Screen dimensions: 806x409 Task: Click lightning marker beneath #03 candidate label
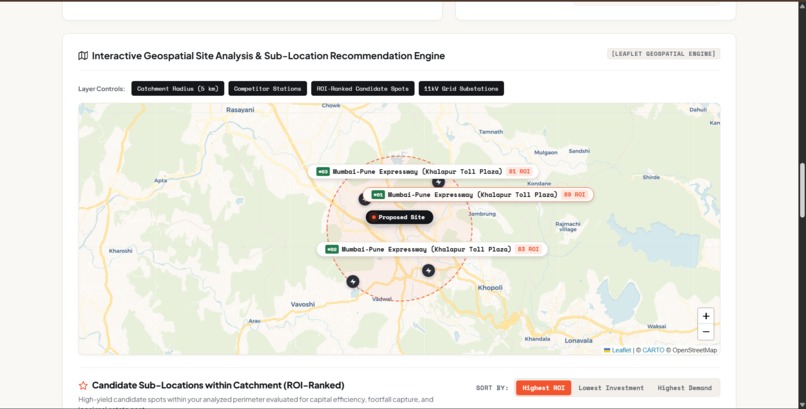click(438, 182)
